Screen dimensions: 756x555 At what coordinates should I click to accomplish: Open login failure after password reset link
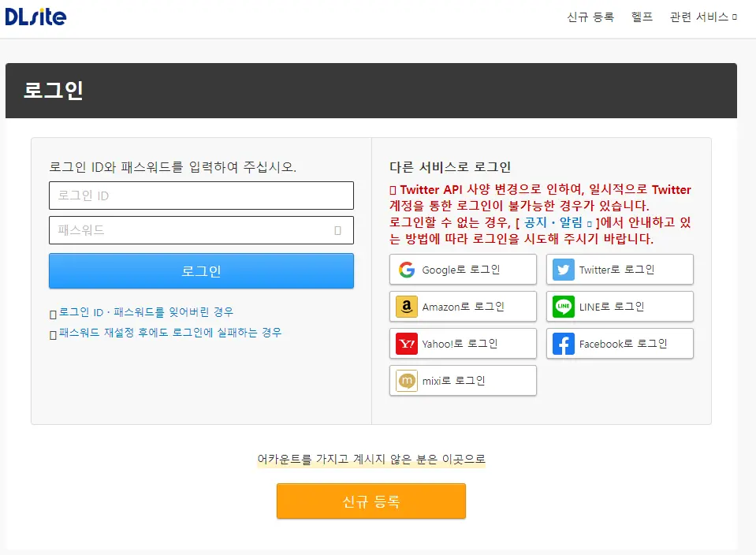click(x=169, y=333)
